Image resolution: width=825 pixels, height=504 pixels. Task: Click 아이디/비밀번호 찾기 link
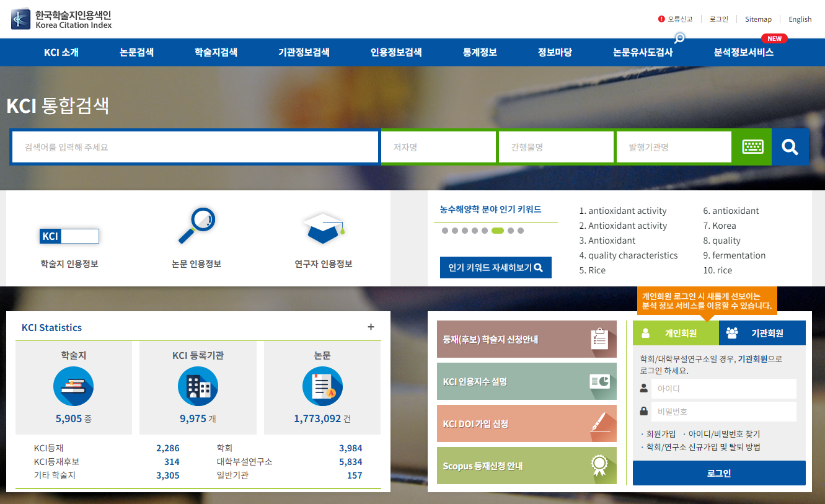pos(724,434)
